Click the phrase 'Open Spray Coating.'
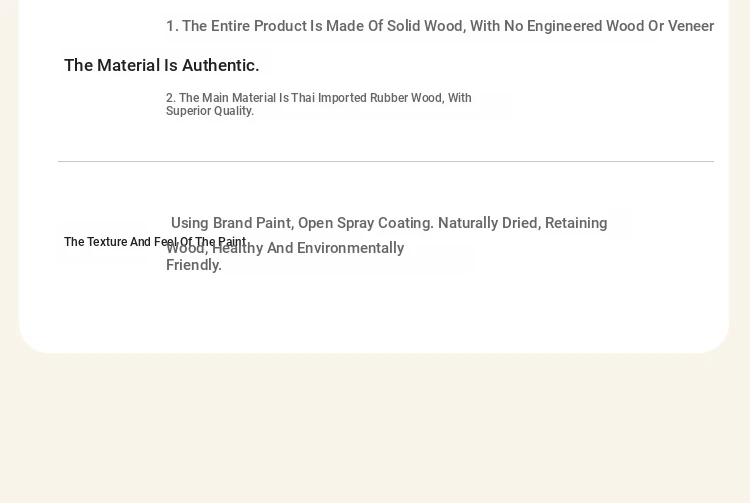Screen dimensions: 750x503 click(x=366, y=223)
